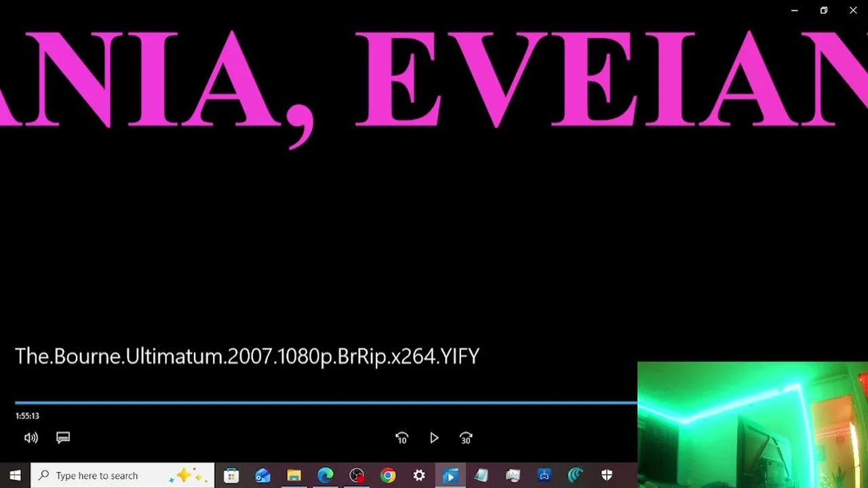This screenshot has height=488, width=868.
Task: Launch Microsoft Edge from the taskbar
Action: click(x=325, y=476)
